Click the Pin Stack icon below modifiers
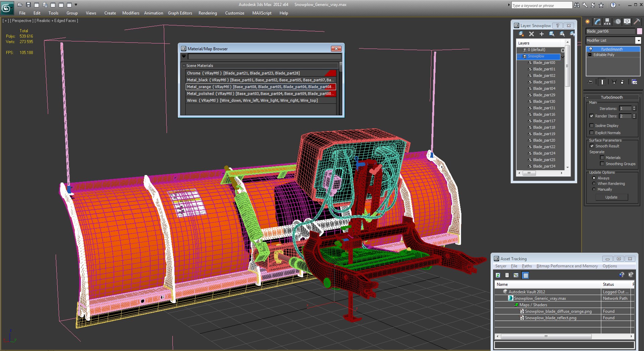 (x=591, y=82)
